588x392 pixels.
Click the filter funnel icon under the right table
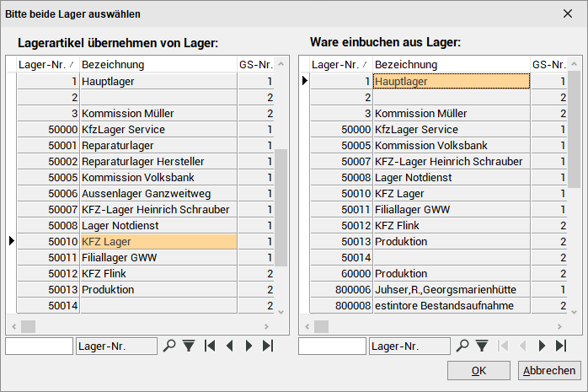click(x=482, y=346)
